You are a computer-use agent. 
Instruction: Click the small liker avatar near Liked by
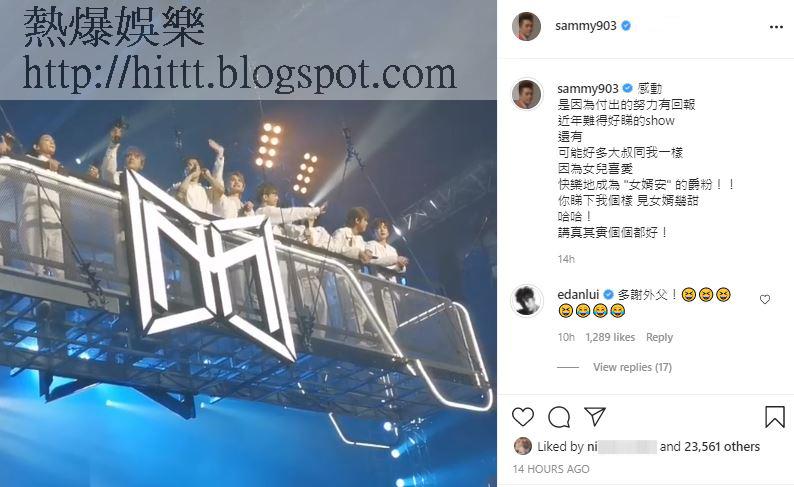point(523,446)
